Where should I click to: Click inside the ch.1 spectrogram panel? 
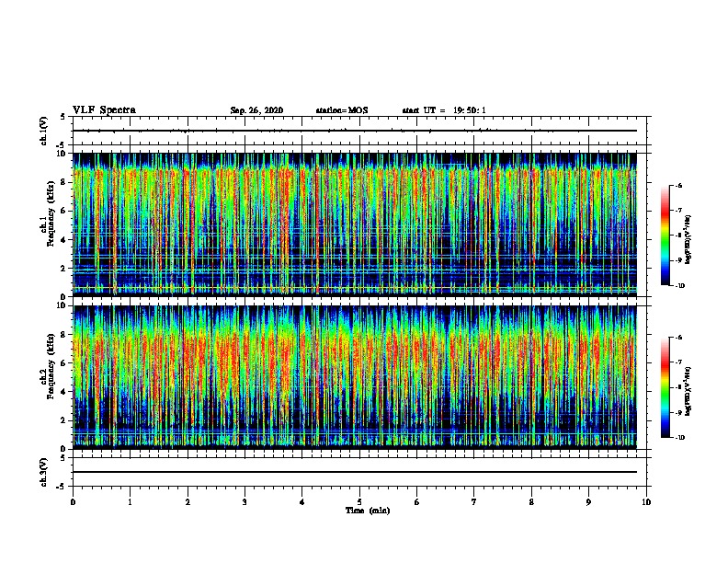[355, 224]
